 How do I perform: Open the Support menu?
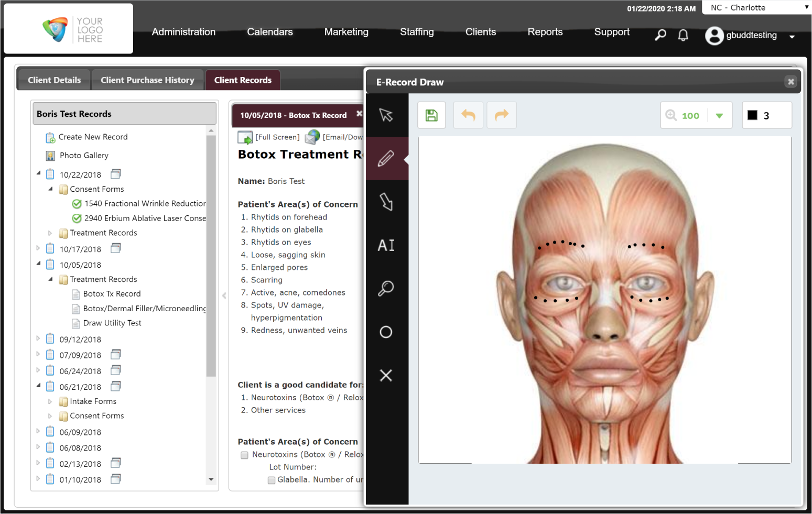click(612, 32)
